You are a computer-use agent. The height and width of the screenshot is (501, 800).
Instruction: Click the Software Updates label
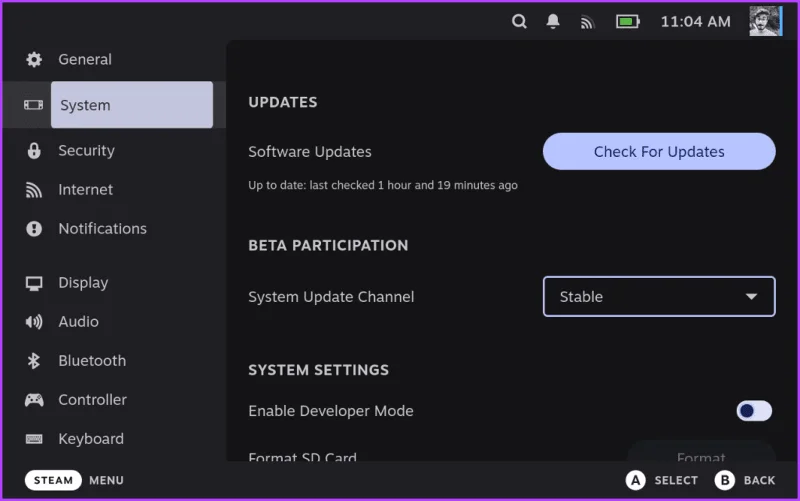tap(310, 152)
